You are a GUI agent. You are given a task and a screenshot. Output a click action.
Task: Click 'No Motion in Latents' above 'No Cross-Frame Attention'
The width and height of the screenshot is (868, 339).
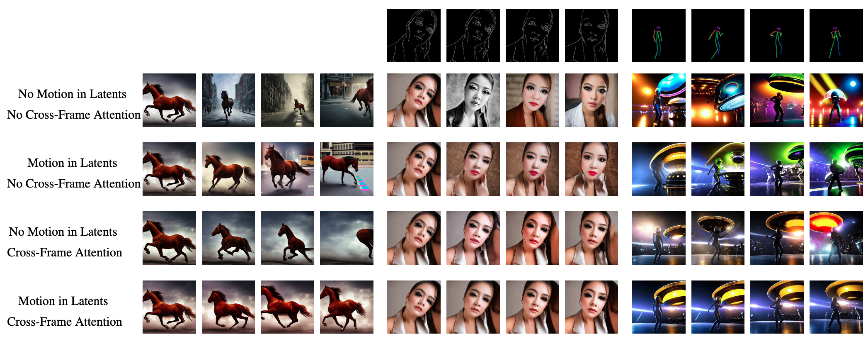pos(72,94)
